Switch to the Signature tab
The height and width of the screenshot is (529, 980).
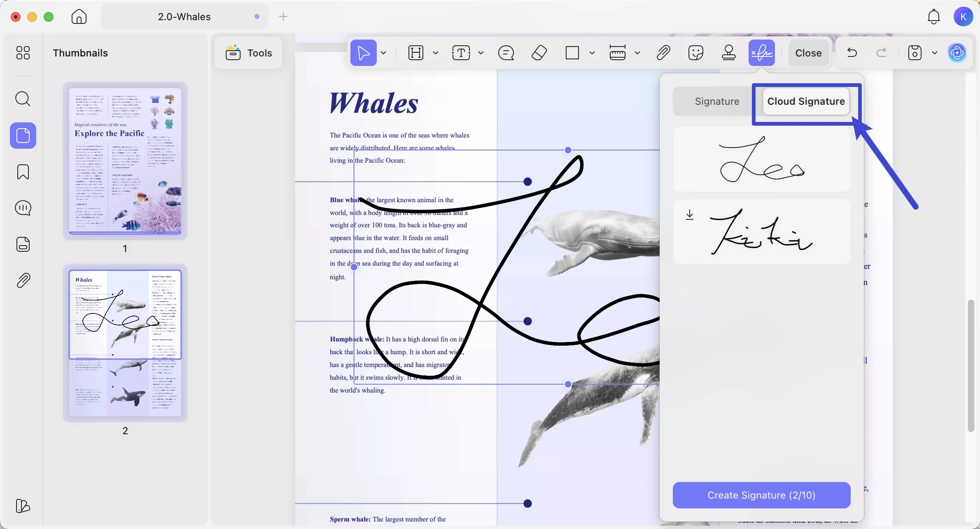point(717,101)
